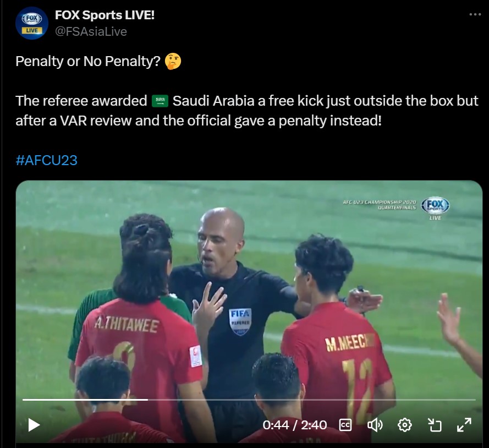Open video settings gear

[x=404, y=425]
